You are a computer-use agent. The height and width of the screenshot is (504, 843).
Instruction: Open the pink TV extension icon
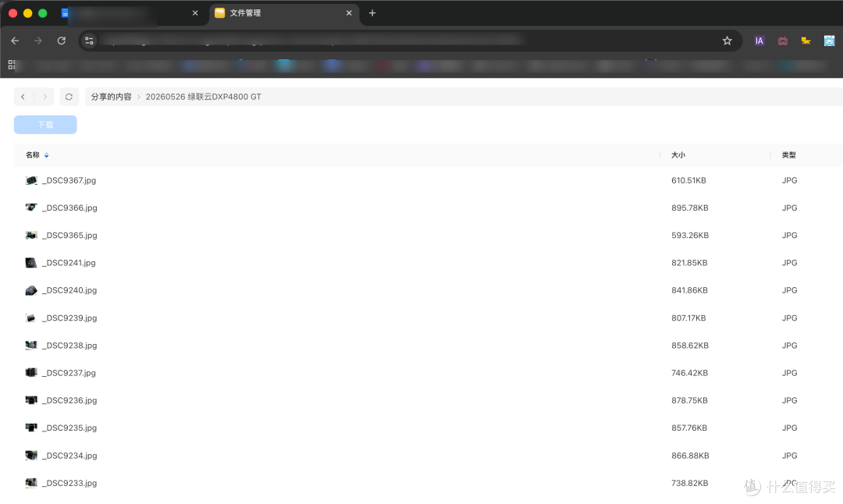pos(783,41)
